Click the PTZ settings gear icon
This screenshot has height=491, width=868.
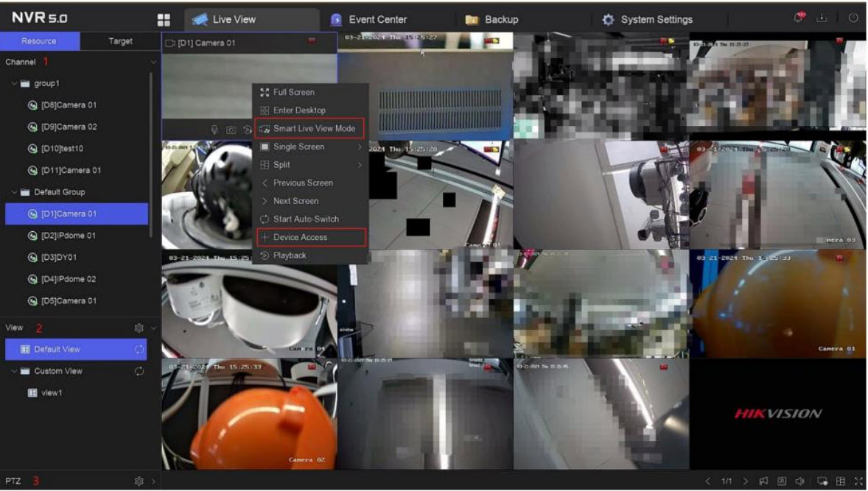(x=138, y=481)
